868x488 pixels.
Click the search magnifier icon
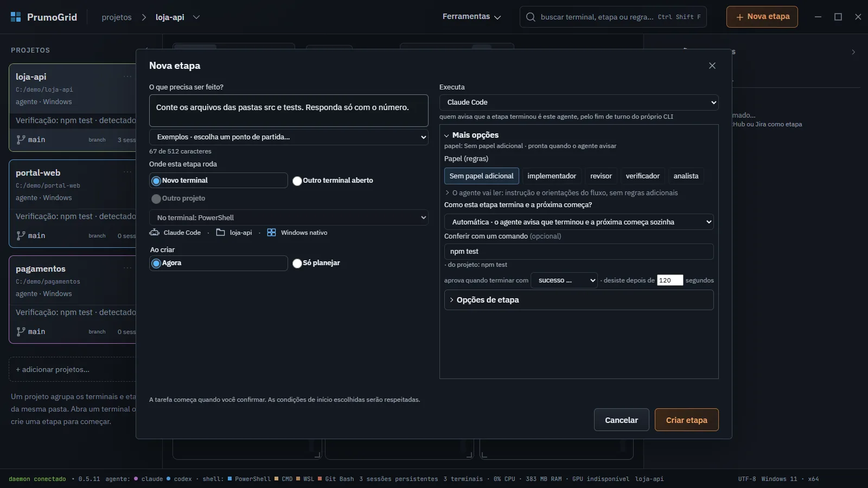(x=531, y=17)
